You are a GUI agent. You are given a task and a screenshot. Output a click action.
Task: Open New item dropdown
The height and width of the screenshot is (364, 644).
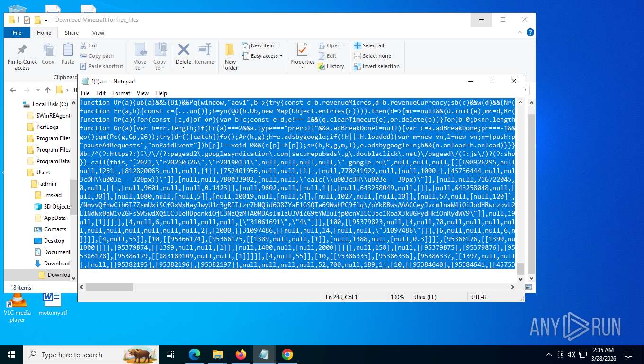pyautogui.click(x=260, y=45)
